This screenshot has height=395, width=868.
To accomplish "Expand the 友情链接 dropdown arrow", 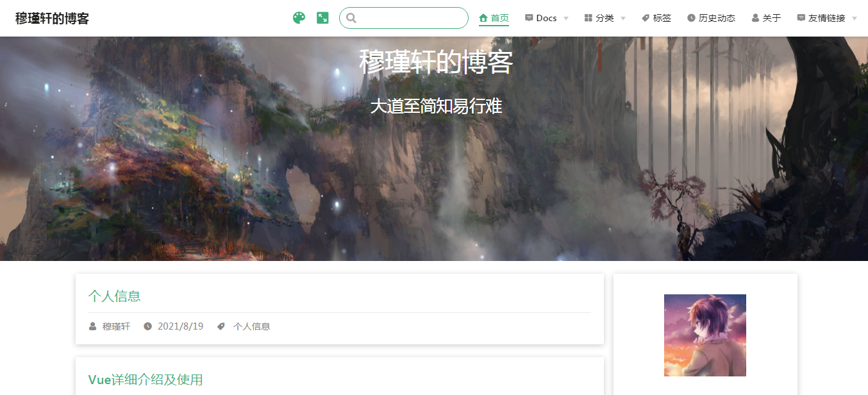I will coord(855,19).
